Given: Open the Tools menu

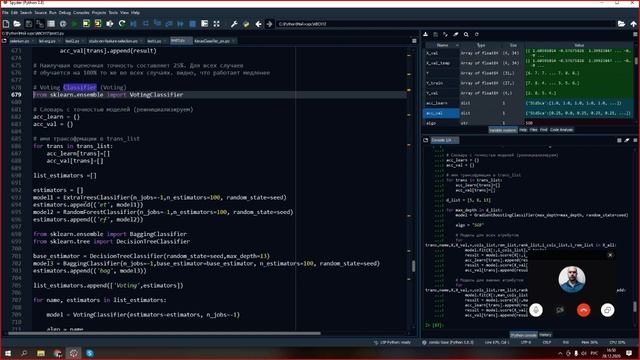Looking at the screenshot, I should (x=113, y=13).
